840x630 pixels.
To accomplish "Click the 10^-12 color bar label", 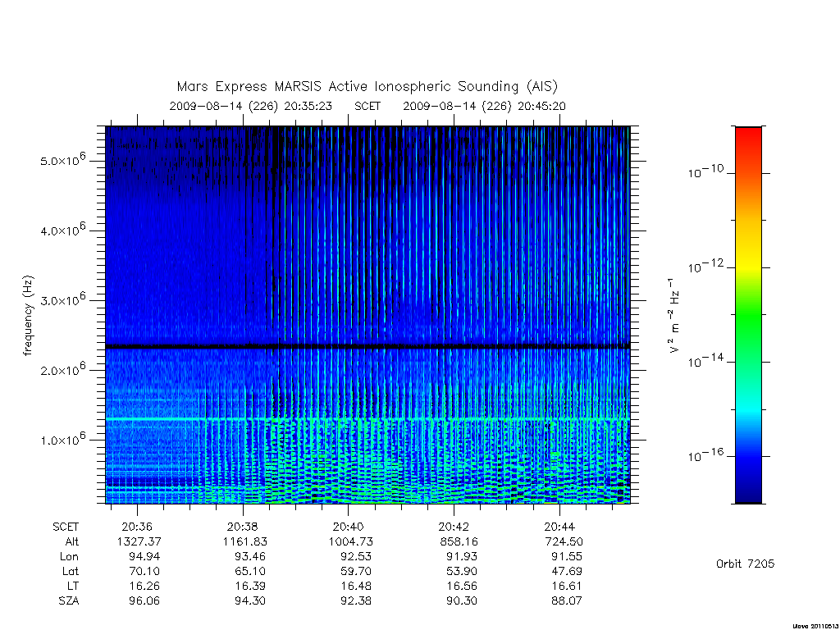I will [x=705, y=266].
